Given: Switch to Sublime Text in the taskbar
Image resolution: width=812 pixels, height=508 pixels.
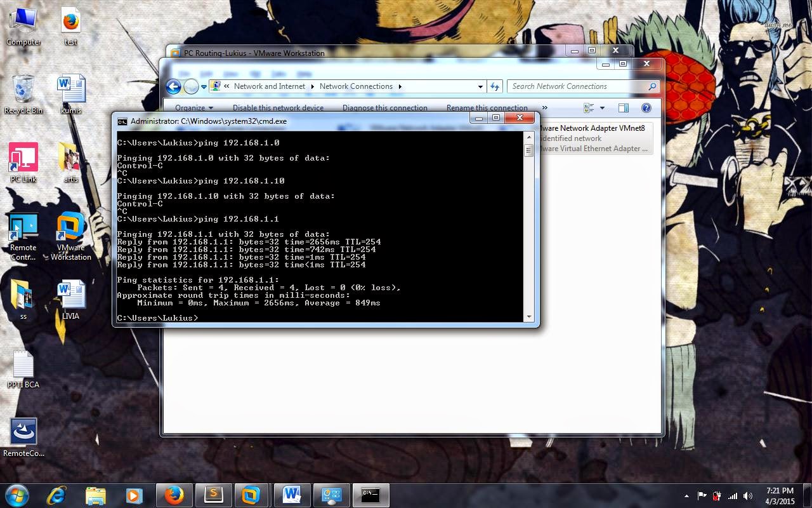Looking at the screenshot, I should [213, 495].
